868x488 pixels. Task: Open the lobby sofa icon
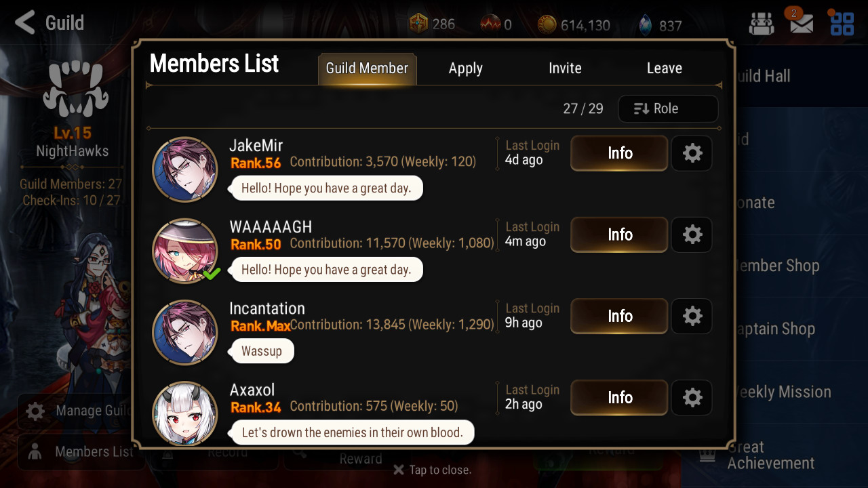point(762,24)
